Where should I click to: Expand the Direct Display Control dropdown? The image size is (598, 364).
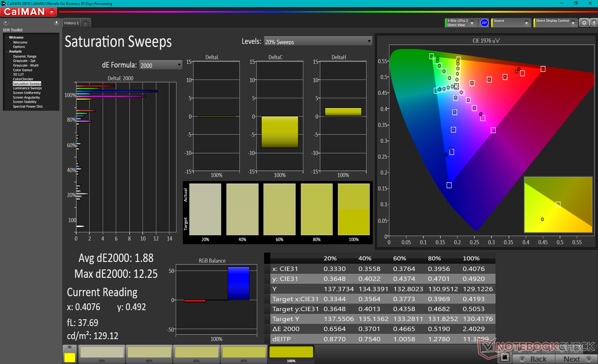[573, 23]
